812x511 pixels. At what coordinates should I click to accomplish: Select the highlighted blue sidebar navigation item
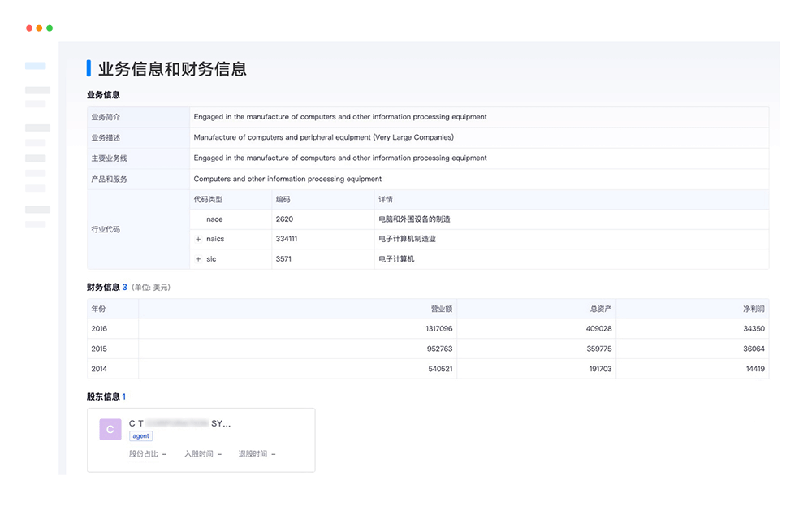pos(37,66)
